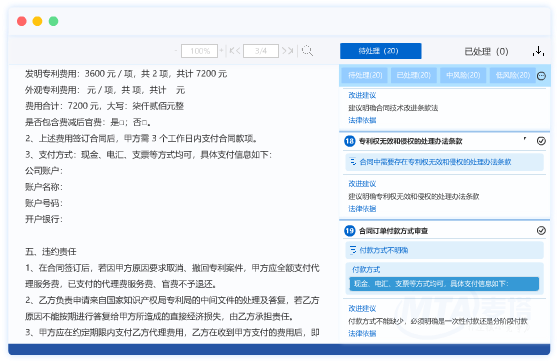Click clause 2 乙方负责申请来自国家知识产权局

pyautogui.click(x=172, y=308)
